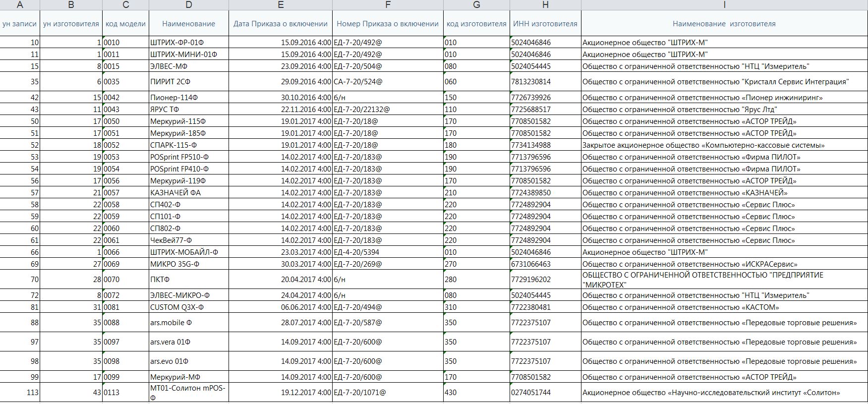868x404 pixels.
Task: Click order number 'ЕД-7-20/494@'
Action: point(388,307)
